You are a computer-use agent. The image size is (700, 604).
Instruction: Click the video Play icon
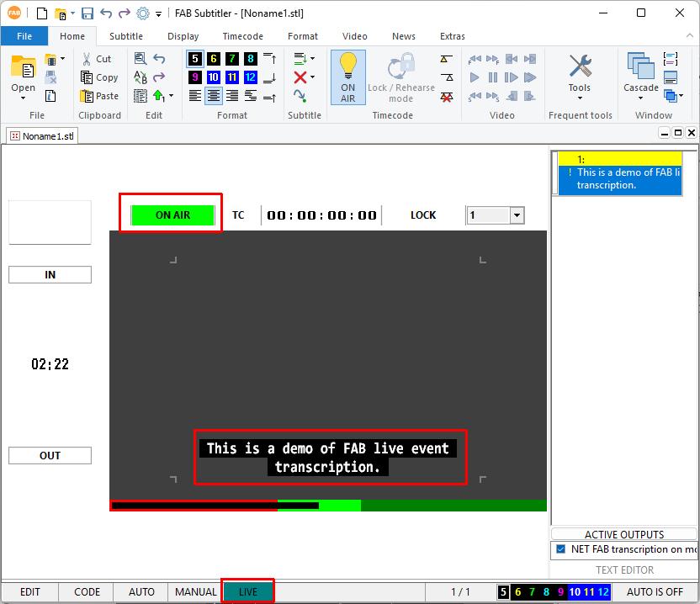click(x=475, y=77)
